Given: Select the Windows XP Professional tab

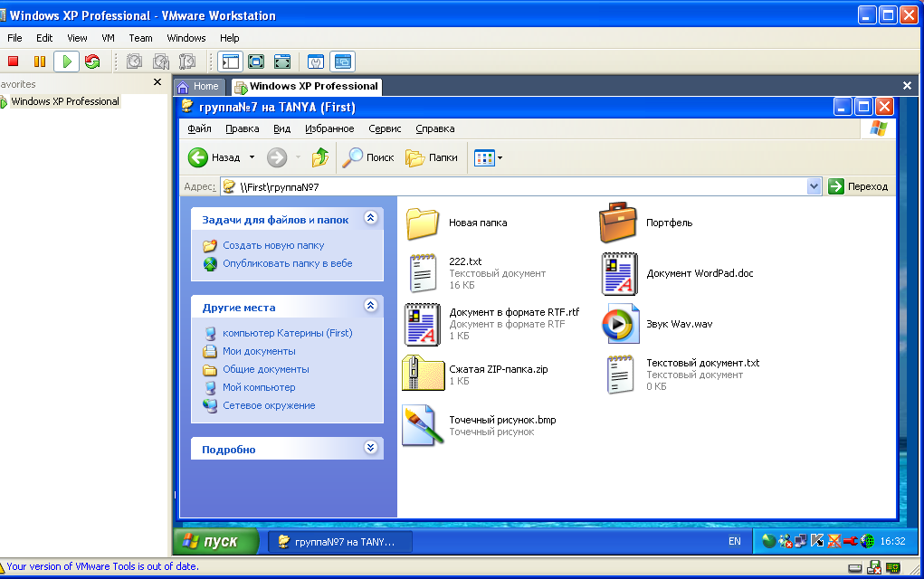Looking at the screenshot, I should pyautogui.click(x=307, y=87).
